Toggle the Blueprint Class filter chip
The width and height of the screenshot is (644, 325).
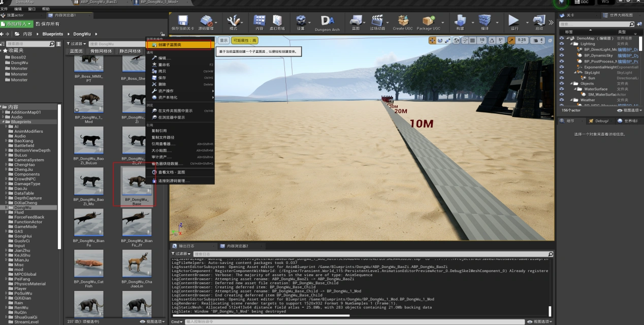(76, 51)
